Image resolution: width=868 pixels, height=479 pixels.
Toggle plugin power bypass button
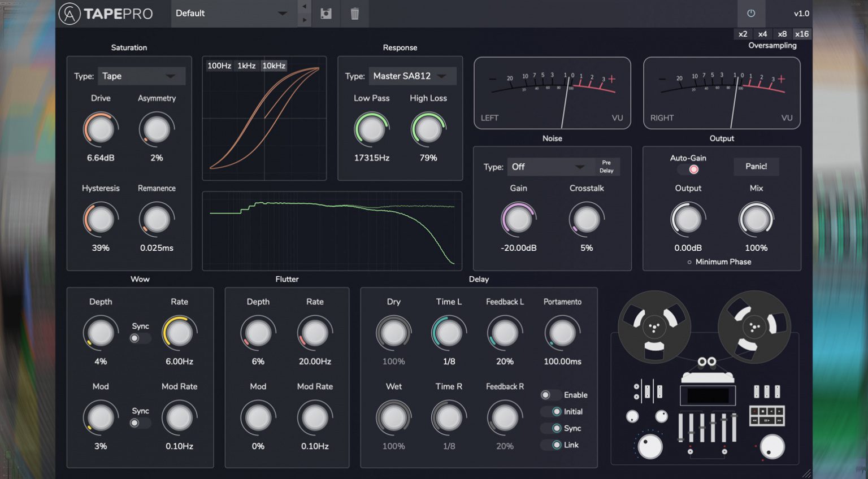751,14
